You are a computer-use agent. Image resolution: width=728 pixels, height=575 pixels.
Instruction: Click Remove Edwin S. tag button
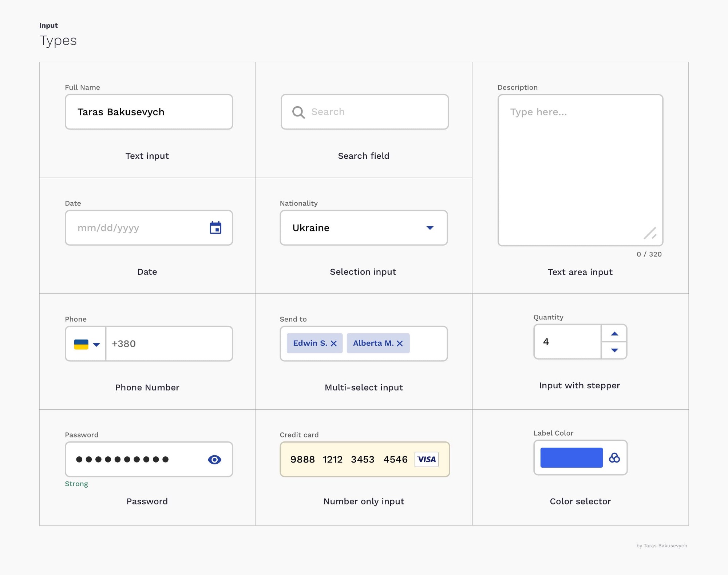pyautogui.click(x=333, y=343)
